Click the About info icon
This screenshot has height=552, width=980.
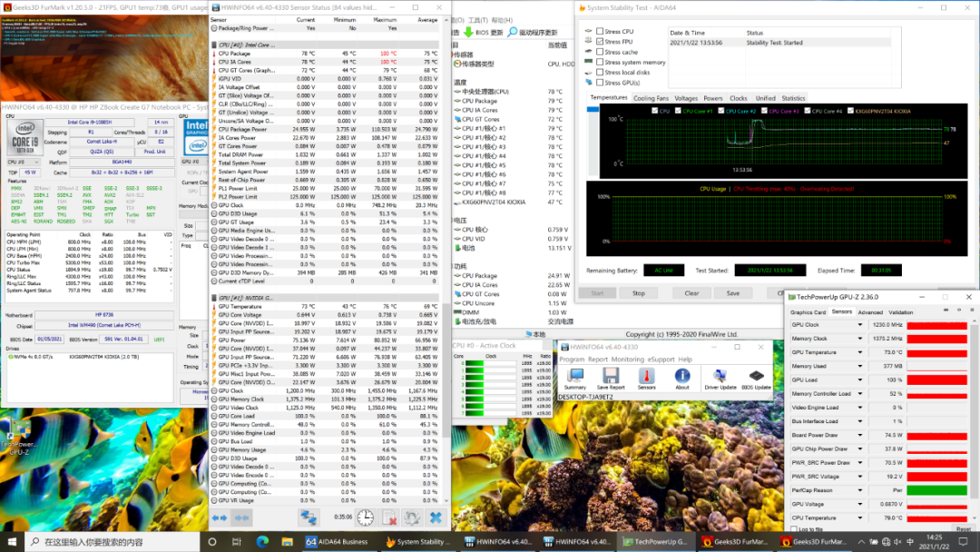(x=682, y=377)
